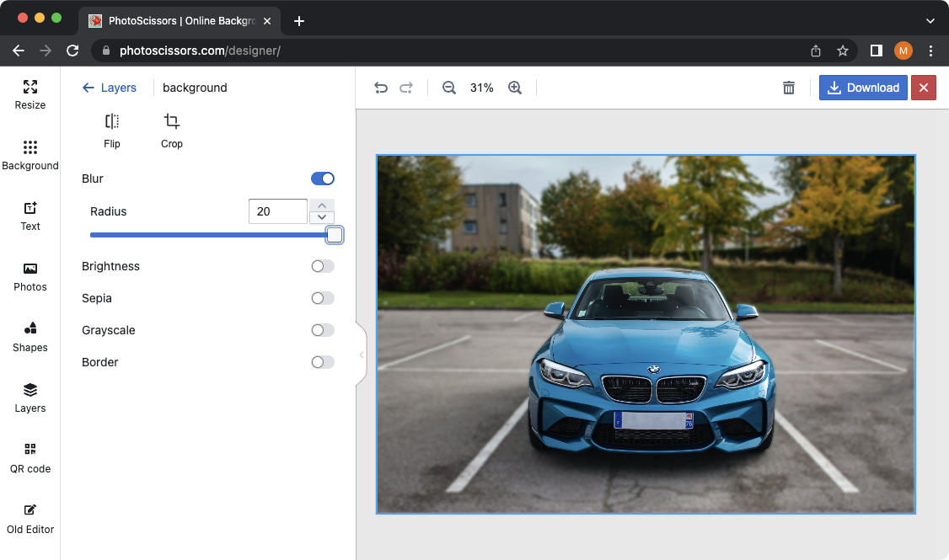Flip the background image

pos(111,128)
